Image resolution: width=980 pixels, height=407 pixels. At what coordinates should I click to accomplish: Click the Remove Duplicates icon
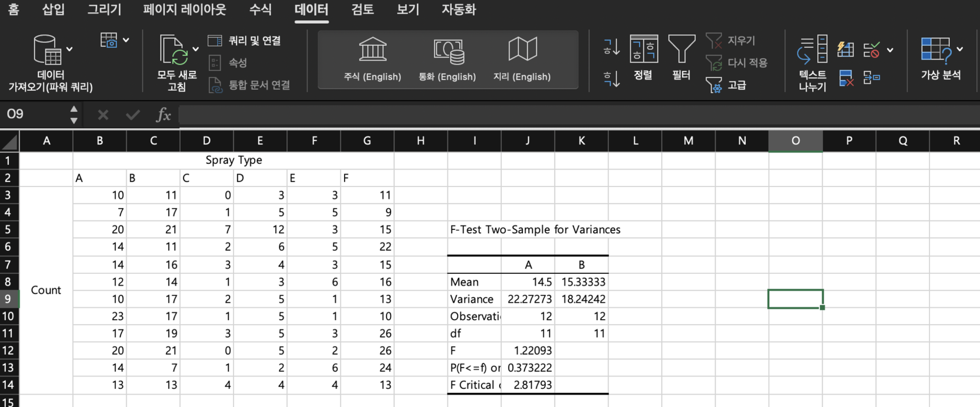tap(845, 78)
